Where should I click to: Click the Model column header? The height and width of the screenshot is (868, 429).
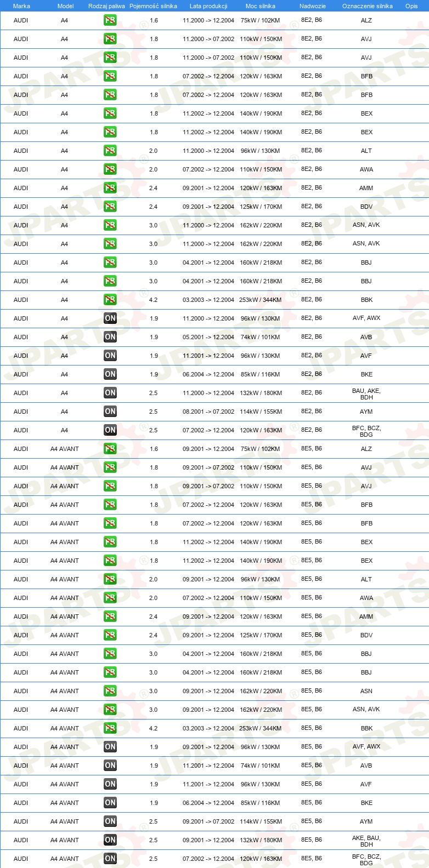click(65, 6)
